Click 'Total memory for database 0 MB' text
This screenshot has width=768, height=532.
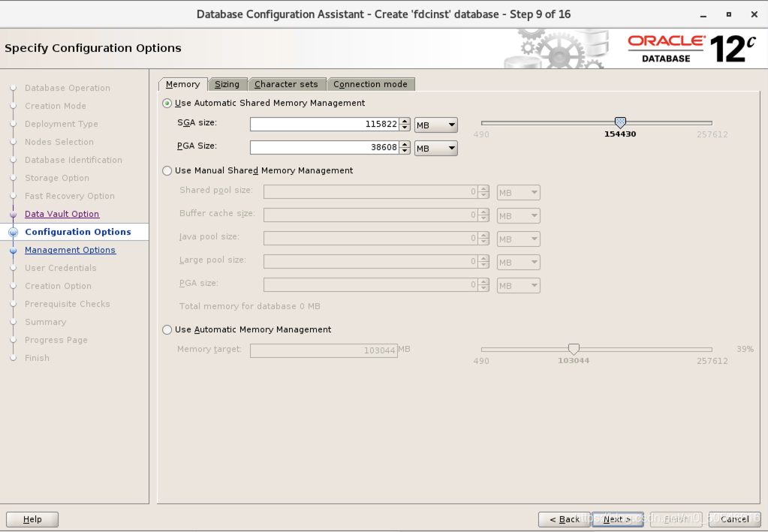pyautogui.click(x=250, y=306)
